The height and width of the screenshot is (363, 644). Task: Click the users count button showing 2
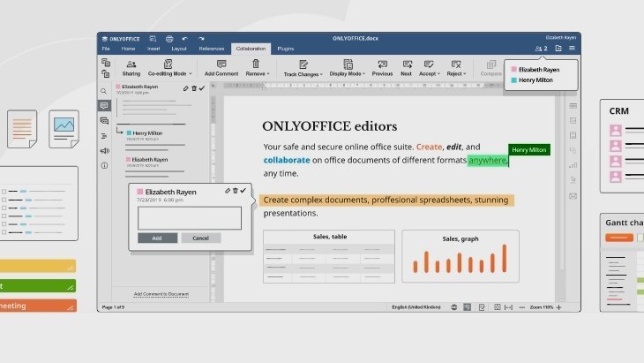tap(542, 48)
